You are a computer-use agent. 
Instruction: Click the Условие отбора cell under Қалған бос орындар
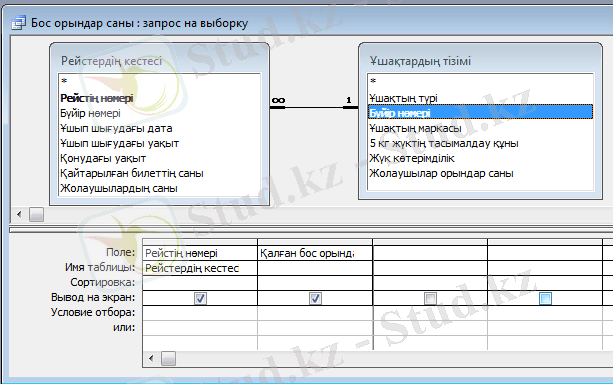(315, 313)
